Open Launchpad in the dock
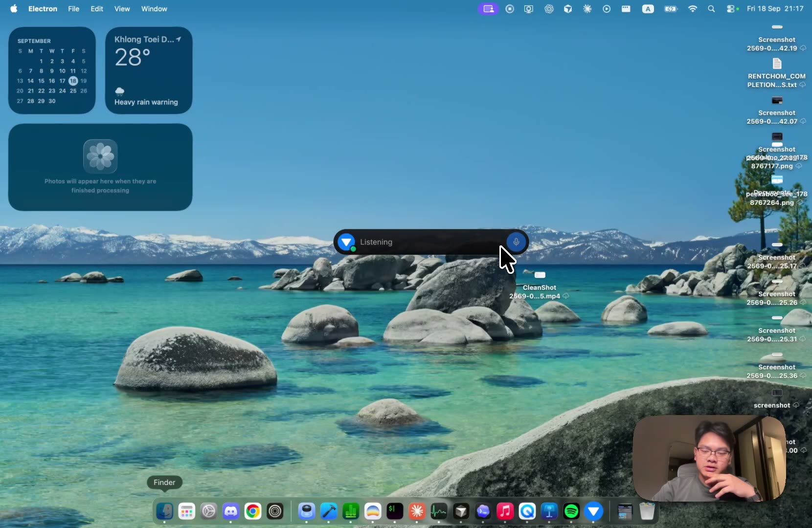Screen dimensions: 812x528 (x=187, y=511)
